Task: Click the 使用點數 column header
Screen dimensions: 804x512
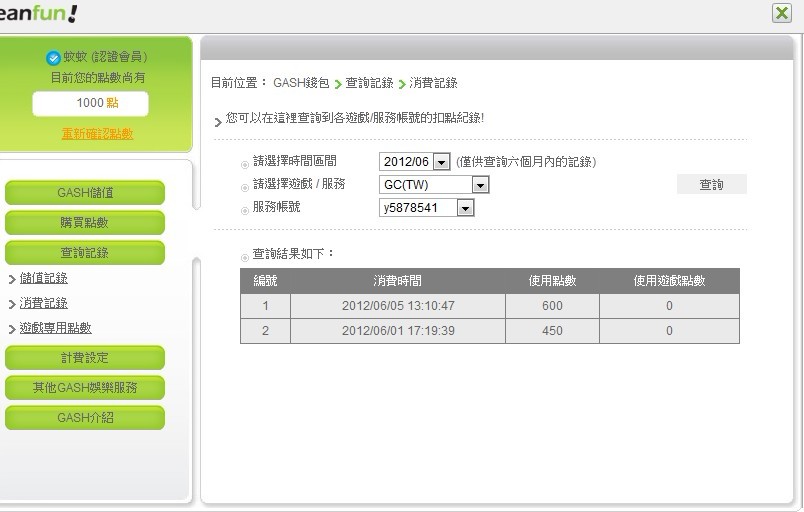Action: [552, 281]
